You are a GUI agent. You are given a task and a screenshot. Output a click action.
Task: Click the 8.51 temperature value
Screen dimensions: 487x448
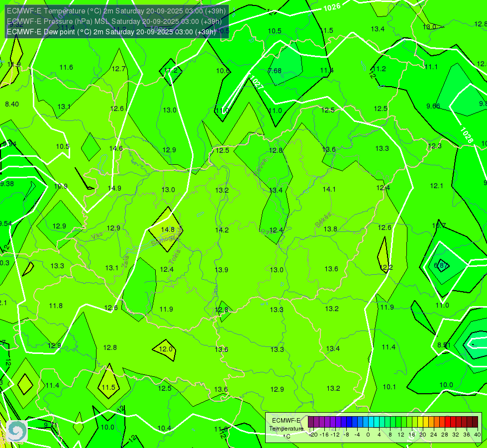444,345
